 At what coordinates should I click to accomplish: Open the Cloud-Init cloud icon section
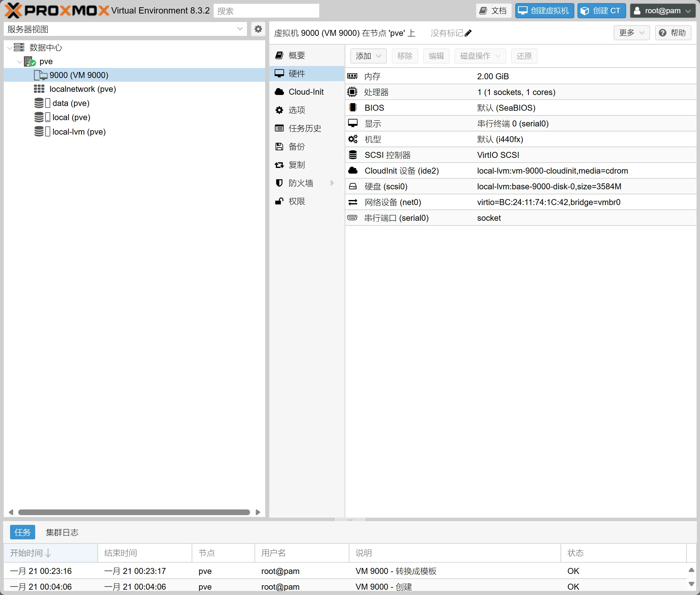279,92
